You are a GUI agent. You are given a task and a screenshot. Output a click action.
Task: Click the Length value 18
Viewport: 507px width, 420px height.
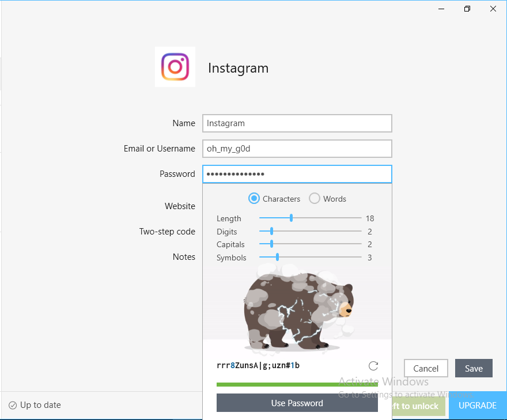pyautogui.click(x=370, y=218)
